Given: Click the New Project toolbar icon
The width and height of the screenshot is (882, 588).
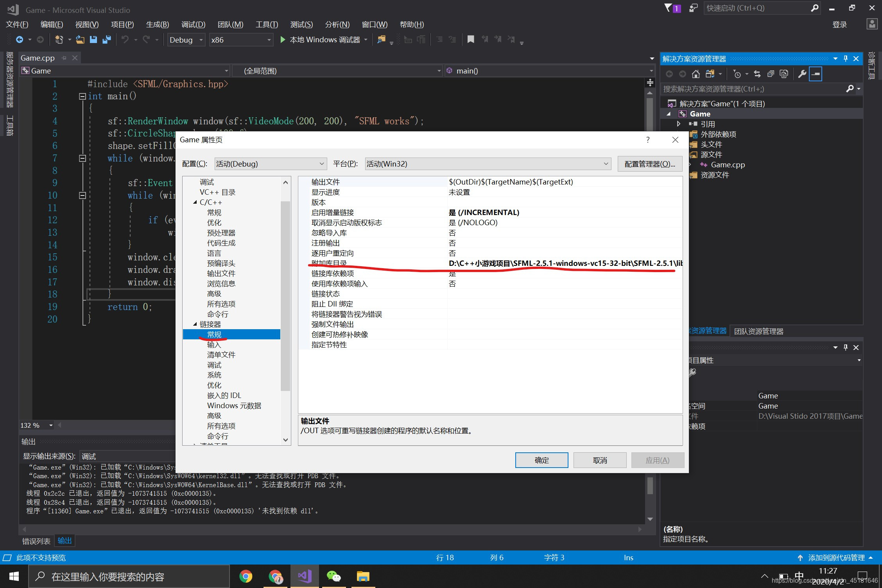Looking at the screenshot, I should pyautogui.click(x=59, y=39).
